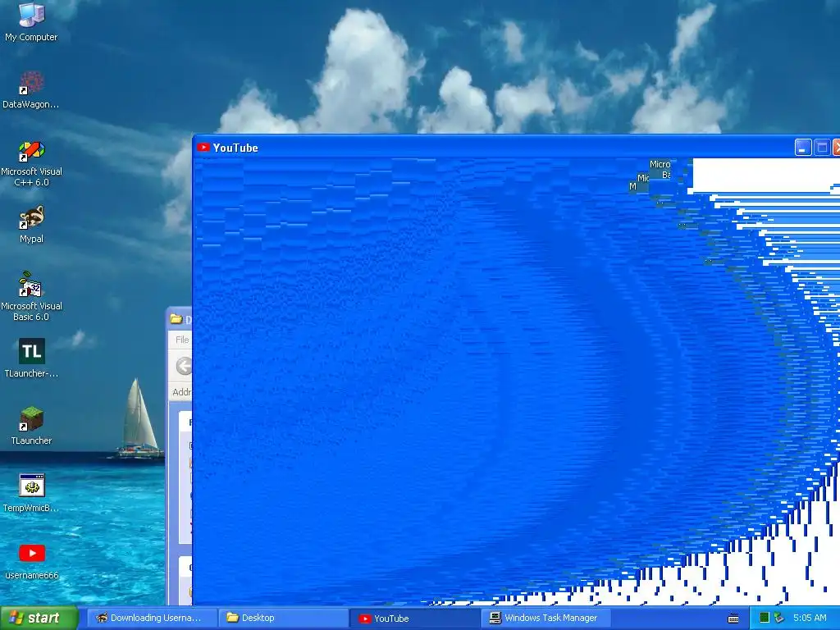840x630 pixels.
Task: Select the DataWagon desktop shortcut
Action: [x=32, y=89]
